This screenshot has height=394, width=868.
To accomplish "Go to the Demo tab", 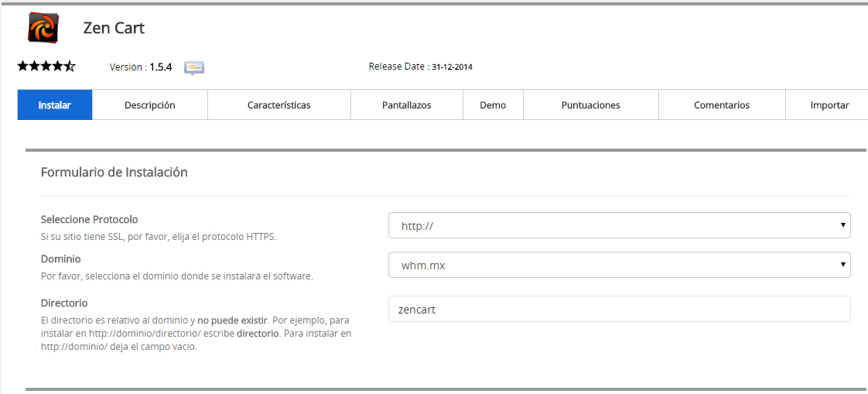I will pyautogui.click(x=493, y=105).
